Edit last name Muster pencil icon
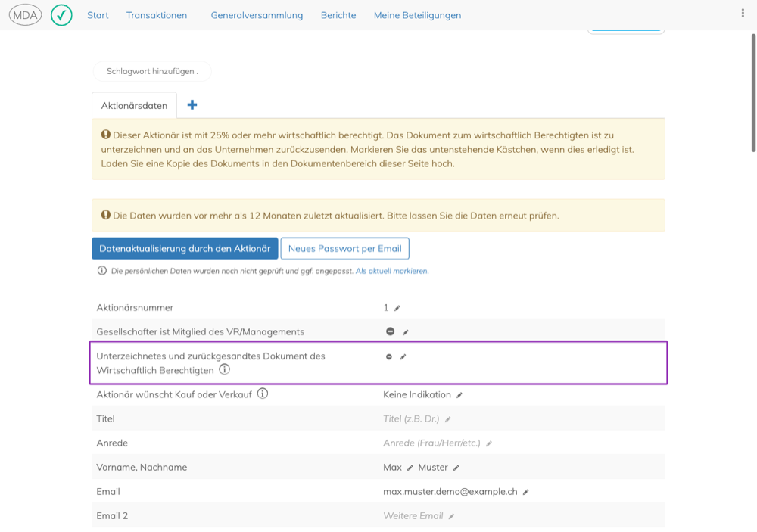The height and width of the screenshot is (532, 757). click(456, 468)
